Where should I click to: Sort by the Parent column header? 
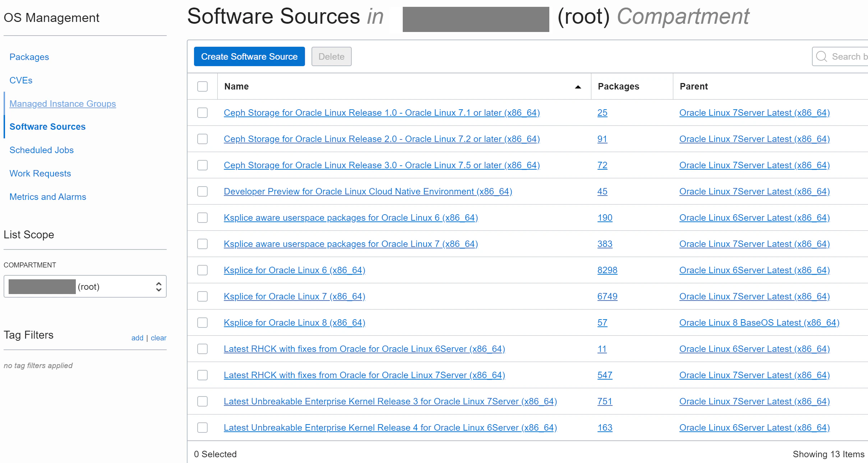pyautogui.click(x=694, y=86)
